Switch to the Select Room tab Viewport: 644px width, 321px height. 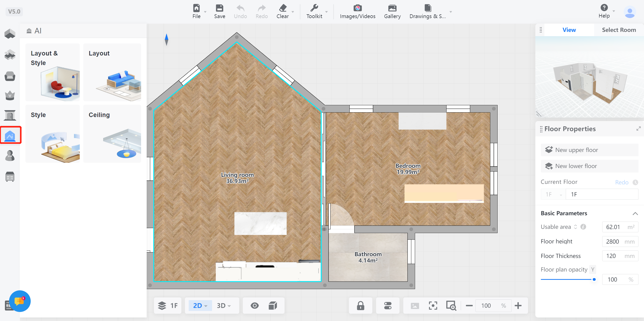(x=619, y=30)
